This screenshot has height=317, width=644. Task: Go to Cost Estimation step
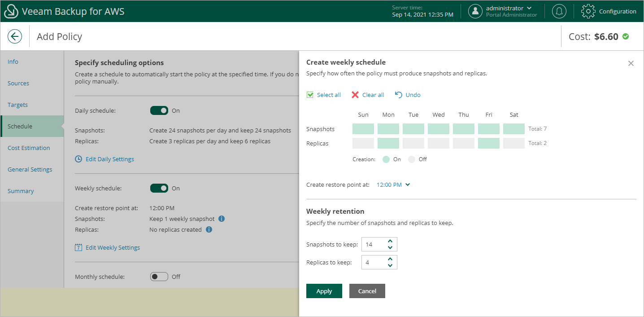pyautogui.click(x=29, y=148)
